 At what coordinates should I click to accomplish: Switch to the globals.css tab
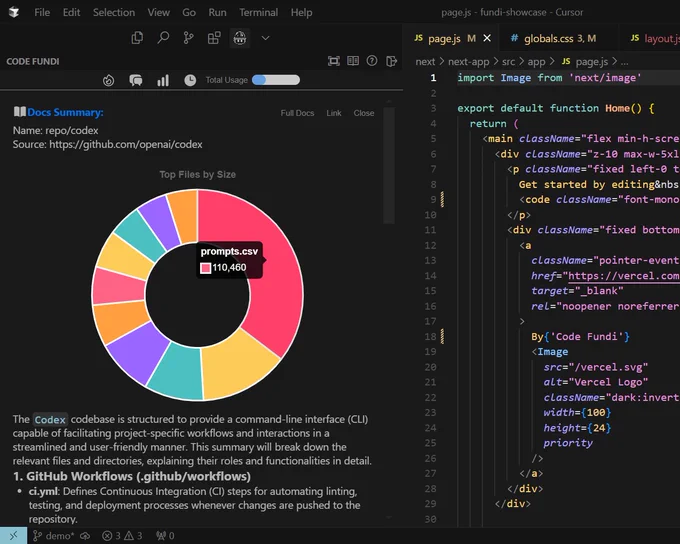point(553,39)
